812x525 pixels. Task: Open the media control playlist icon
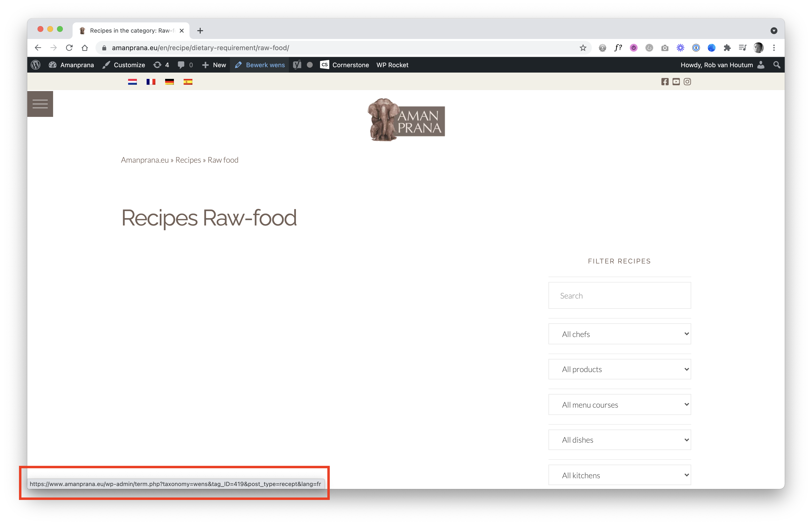742,48
